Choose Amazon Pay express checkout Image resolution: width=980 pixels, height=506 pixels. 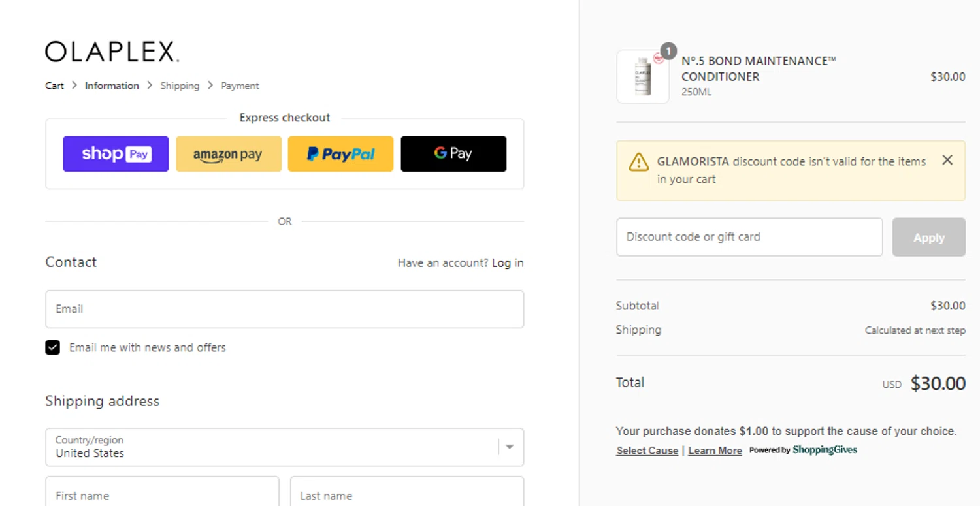coord(229,154)
